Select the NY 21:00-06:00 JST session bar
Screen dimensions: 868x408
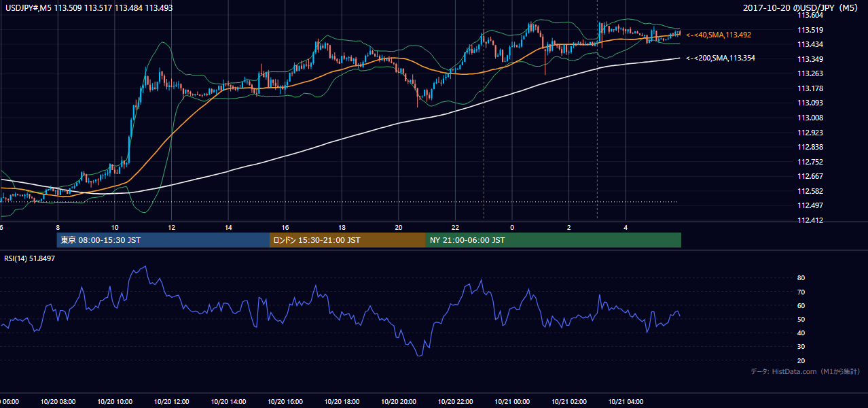[554, 240]
